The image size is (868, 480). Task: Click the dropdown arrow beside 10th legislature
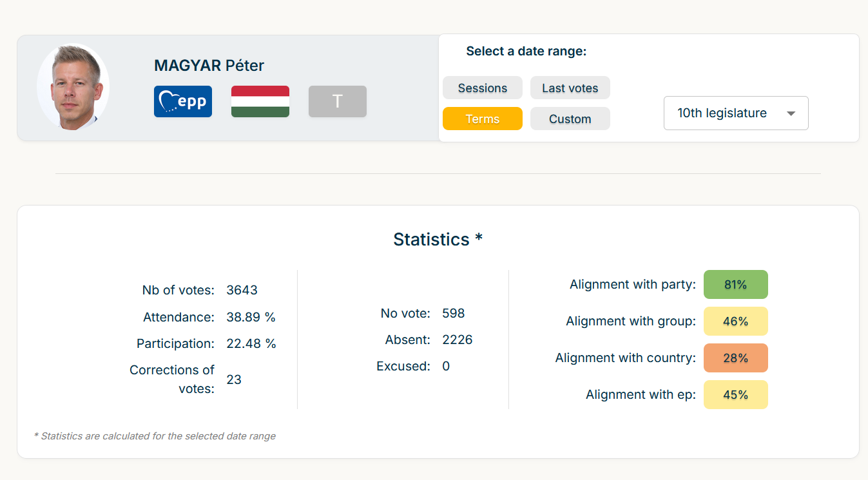(791, 114)
